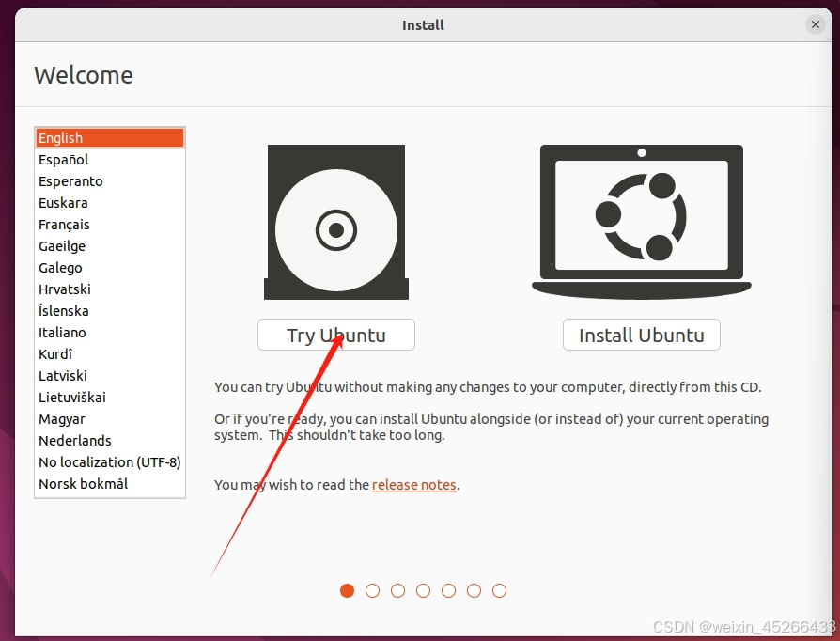
Task: Select Íslenska in the language list
Action: point(110,311)
